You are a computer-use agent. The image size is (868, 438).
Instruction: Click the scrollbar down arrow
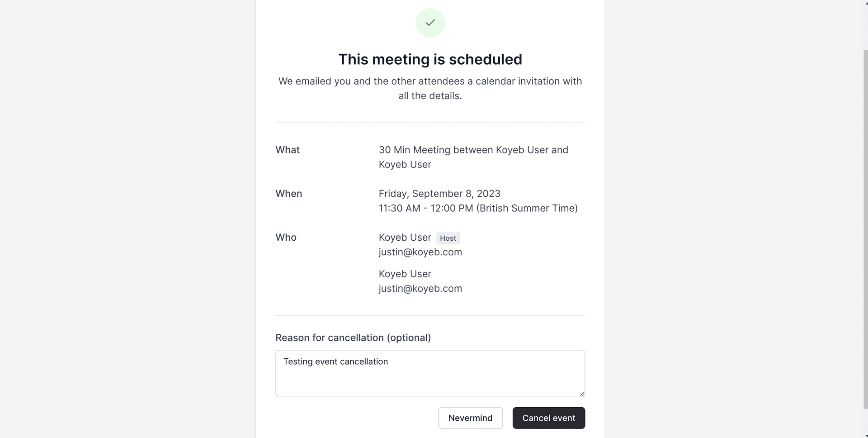(x=865, y=436)
